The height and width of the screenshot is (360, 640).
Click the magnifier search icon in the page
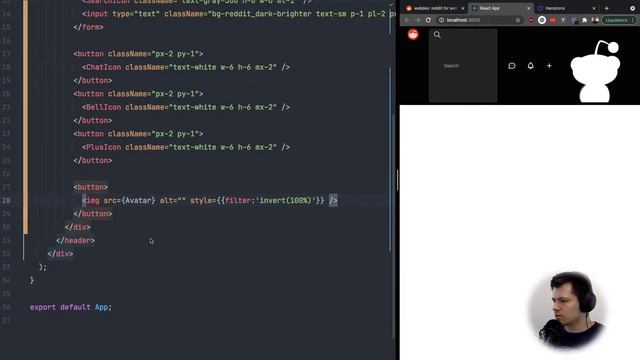click(x=437, y=35)
